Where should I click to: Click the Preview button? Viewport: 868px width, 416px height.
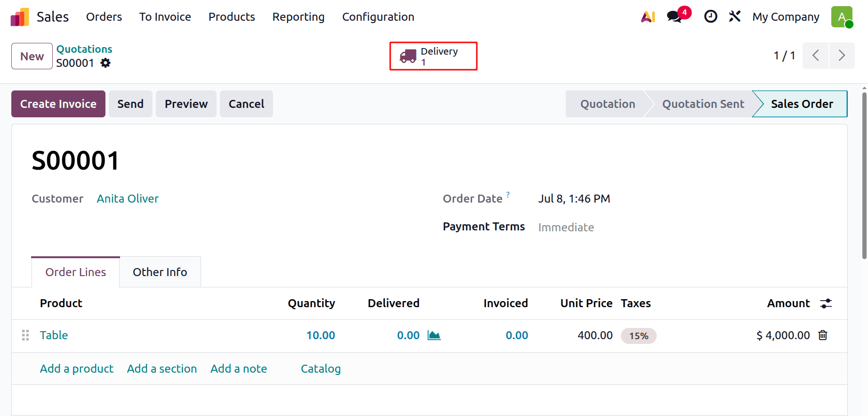(x=186, y=104)
